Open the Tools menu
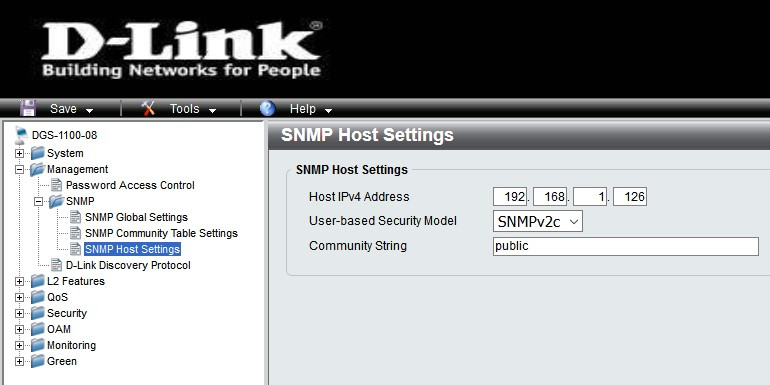The image size is (770, 385). point(193,109)
